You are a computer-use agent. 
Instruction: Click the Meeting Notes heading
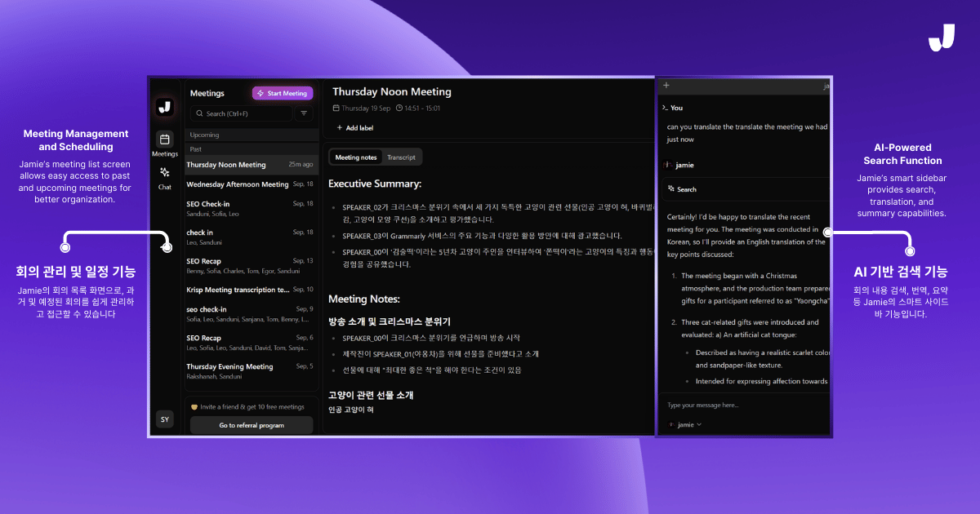[x=364, y=299]
